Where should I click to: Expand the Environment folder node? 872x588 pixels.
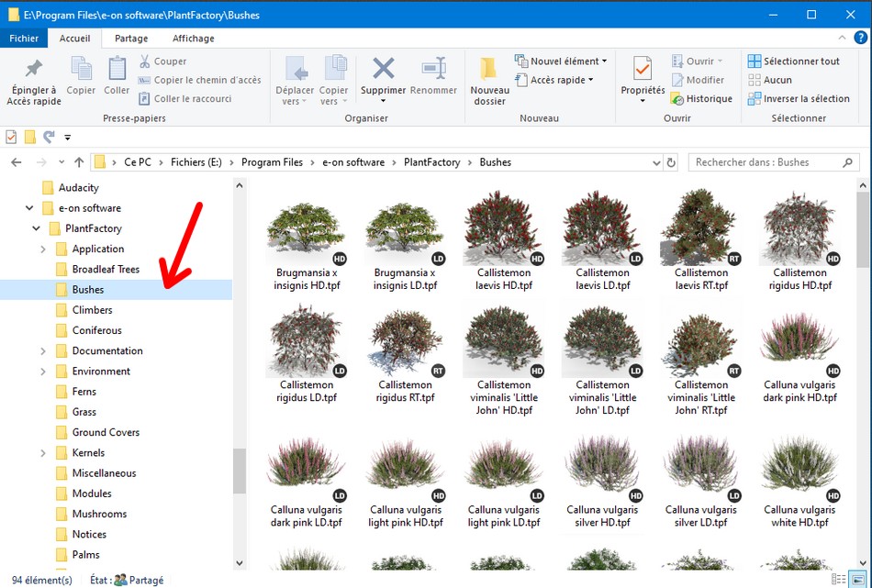pyautogui.click(x=43, y=372)
